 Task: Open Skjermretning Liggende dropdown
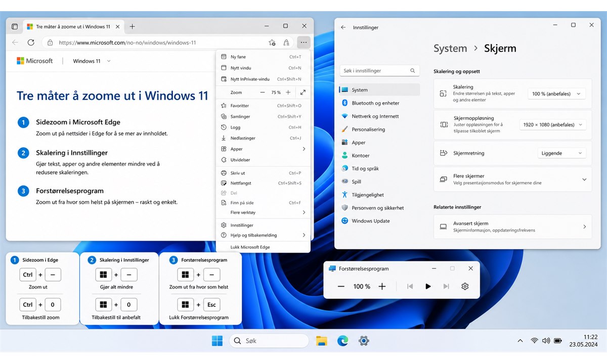tap(561, 153)
